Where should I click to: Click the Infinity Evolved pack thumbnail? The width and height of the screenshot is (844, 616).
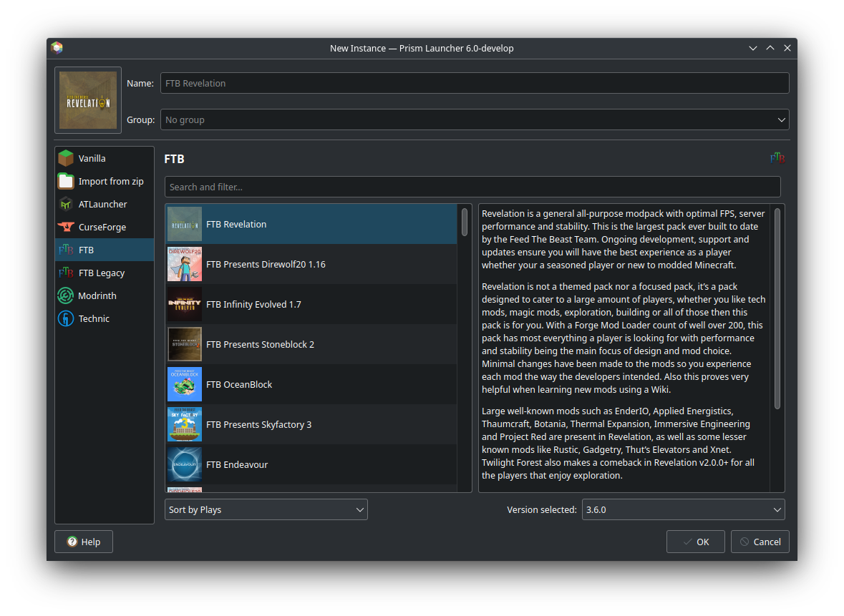pyautogui.click(x=185, y=304)
